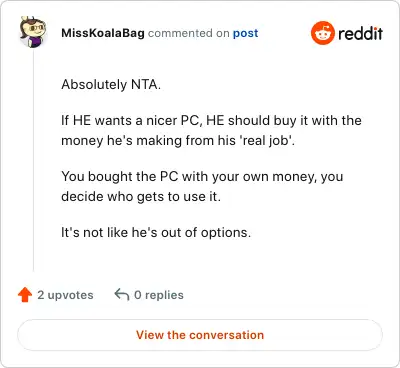Click the reply arrow icon
The image size is (400, 368).
click(x=122, y=294)
